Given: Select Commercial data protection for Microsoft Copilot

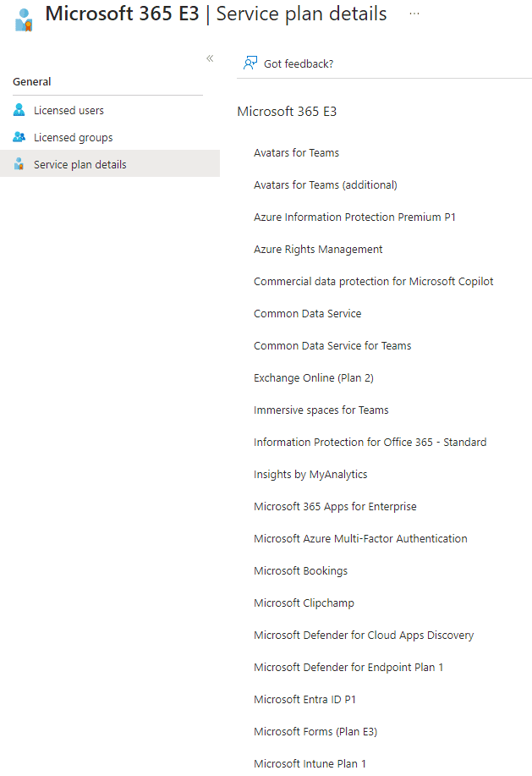Looking at the screenshot, I should coord(373,282).
